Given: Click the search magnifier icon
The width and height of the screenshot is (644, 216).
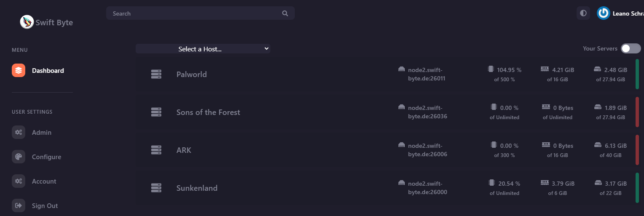Looking at the screenshot, I should pos(285,13).
